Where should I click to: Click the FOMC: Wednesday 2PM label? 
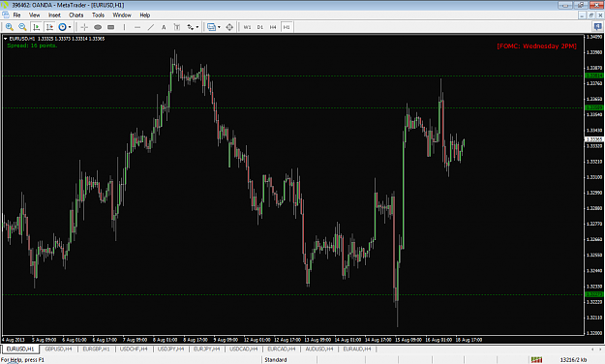point(536,45)
